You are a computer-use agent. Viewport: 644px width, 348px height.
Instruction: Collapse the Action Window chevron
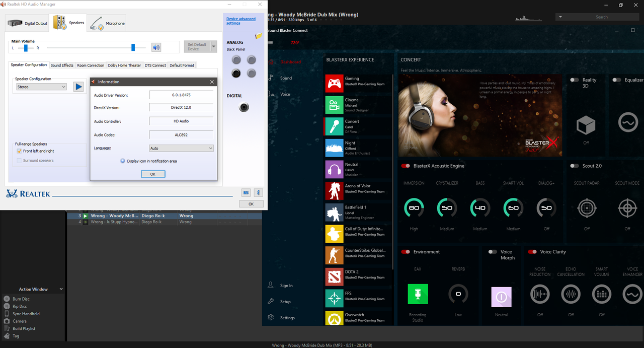[61, 289]
